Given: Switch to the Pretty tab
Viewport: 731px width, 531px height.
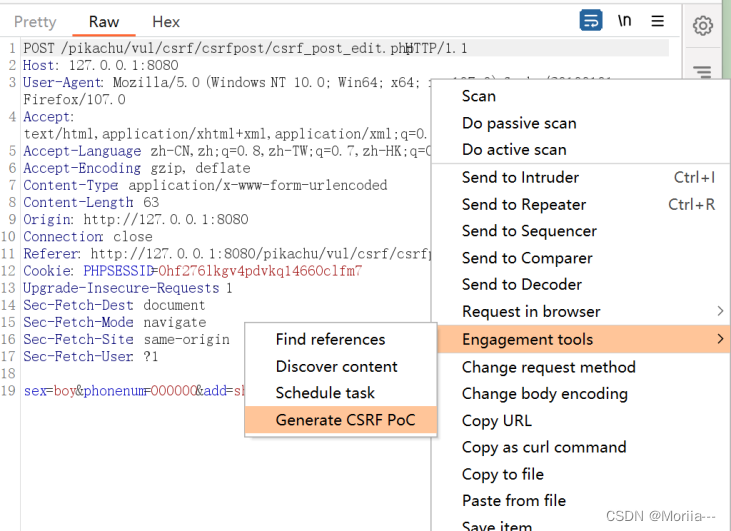Looking at the screenshot, I should [35, 22].
